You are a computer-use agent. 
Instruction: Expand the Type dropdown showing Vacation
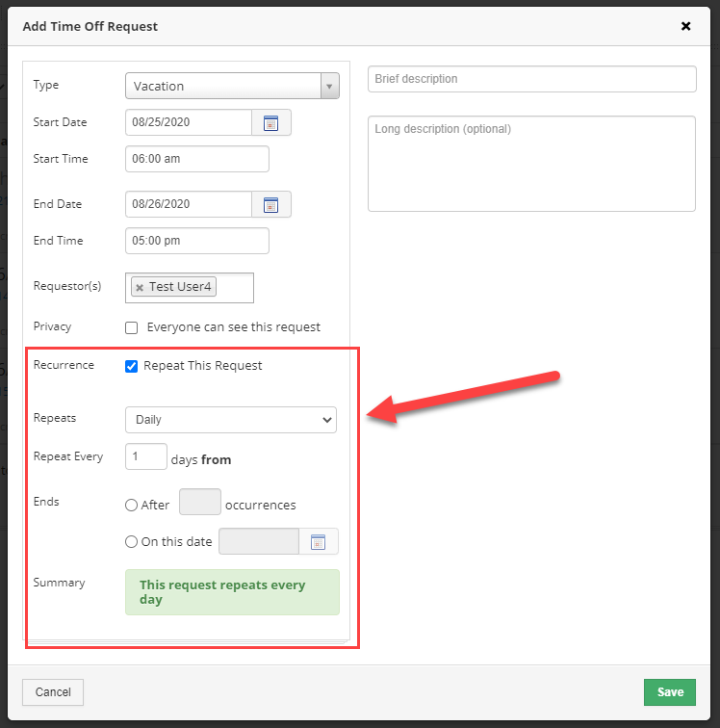pyautogui.click(x=232, y=87)
